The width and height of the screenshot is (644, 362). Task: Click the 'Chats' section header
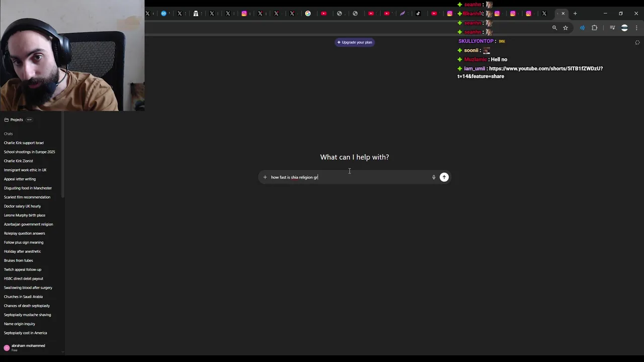[x=8, y=134]
